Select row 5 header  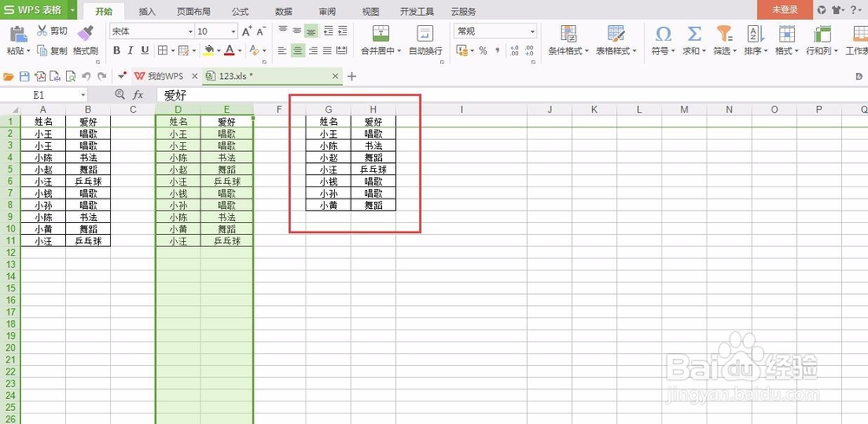click(10, 169)
